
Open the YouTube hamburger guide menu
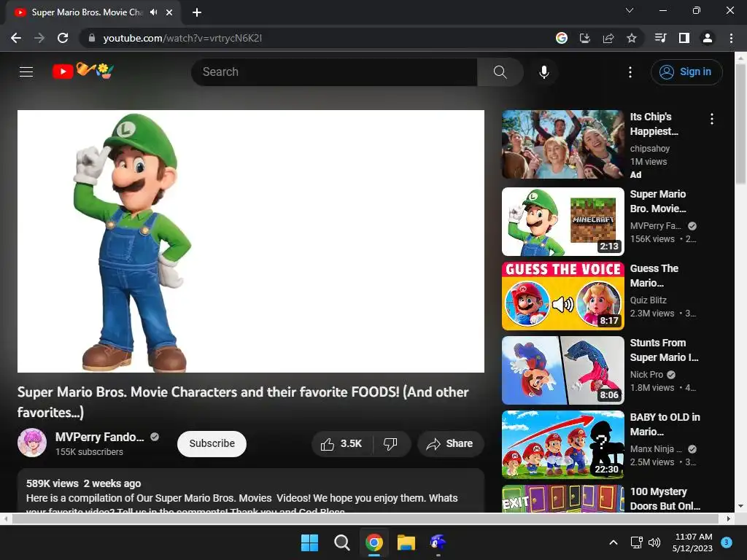26,72
